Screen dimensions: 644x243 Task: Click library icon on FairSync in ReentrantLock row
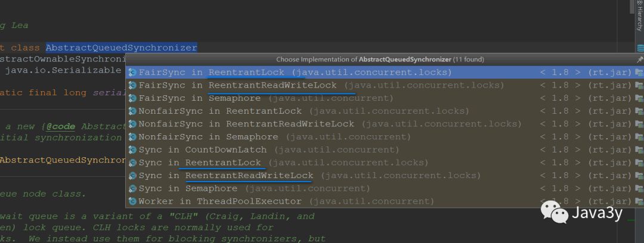pos(639,73)
